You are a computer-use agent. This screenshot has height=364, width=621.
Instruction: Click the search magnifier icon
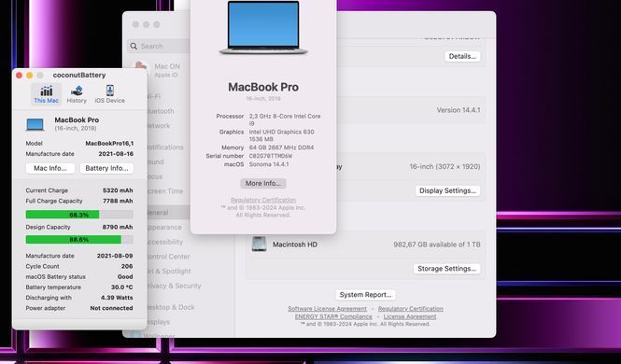coord(134,47)
